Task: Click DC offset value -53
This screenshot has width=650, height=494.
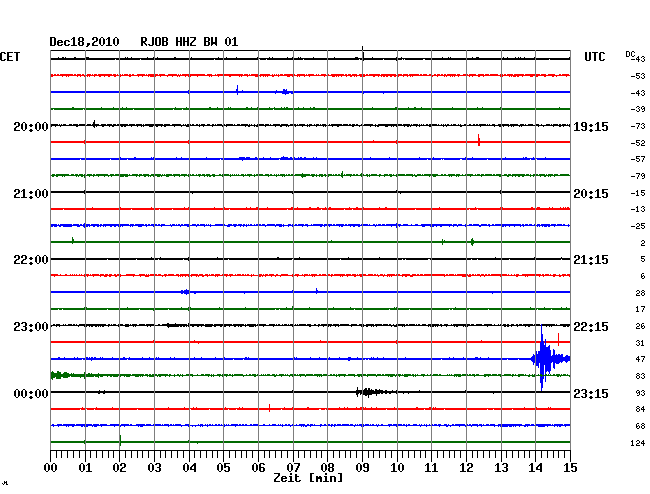Action: 638,76
